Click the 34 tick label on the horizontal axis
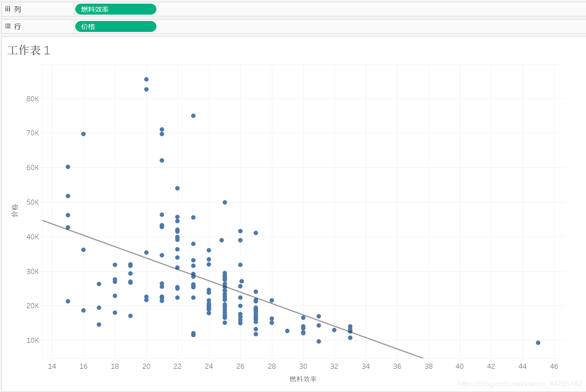This screenshot has height=392, width=586. 366,366
